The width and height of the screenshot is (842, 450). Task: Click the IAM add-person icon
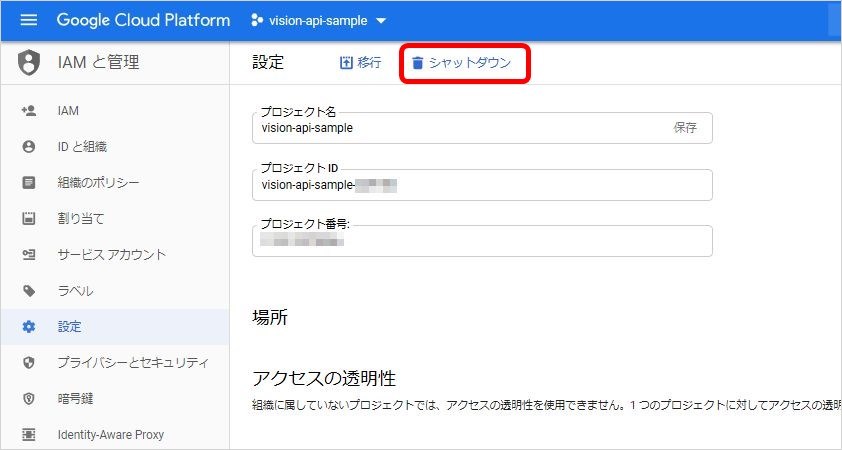click(x=28, y=111)
